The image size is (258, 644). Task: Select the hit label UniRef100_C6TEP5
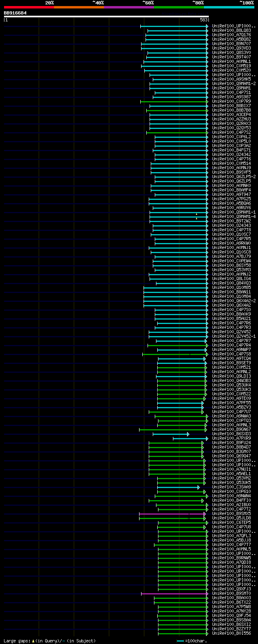pyautogui.click(x=231, y=522)
